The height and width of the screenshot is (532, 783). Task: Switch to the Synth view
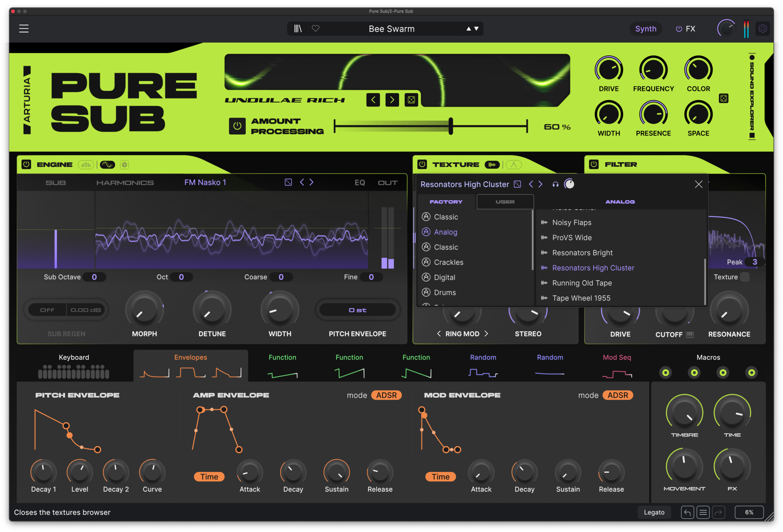[x=646, y=29]
